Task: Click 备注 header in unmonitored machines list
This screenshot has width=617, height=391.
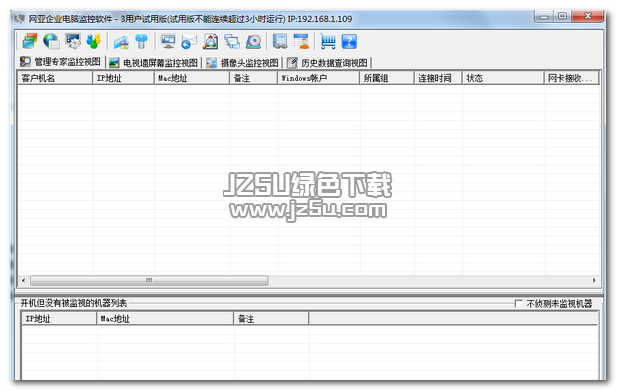Action: point(271,318)
